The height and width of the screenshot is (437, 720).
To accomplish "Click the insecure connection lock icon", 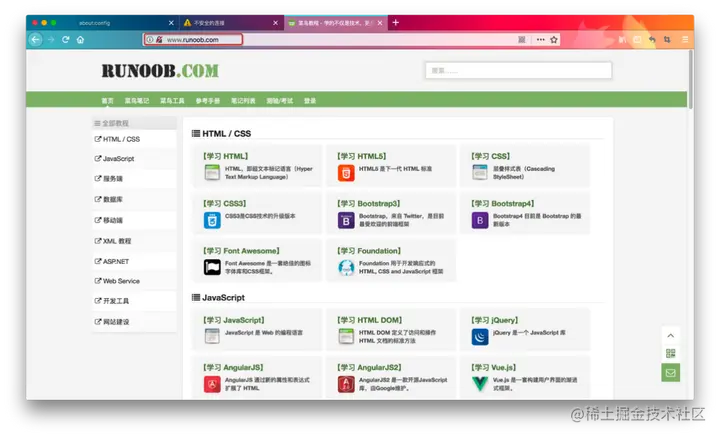I will coord(159,40).
